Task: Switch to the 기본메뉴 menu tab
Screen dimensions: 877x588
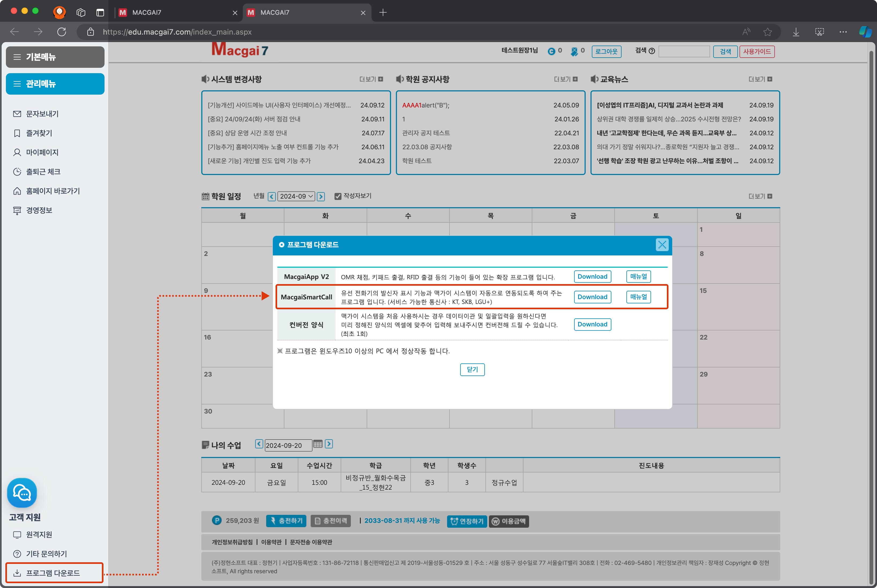Action: 55,57
